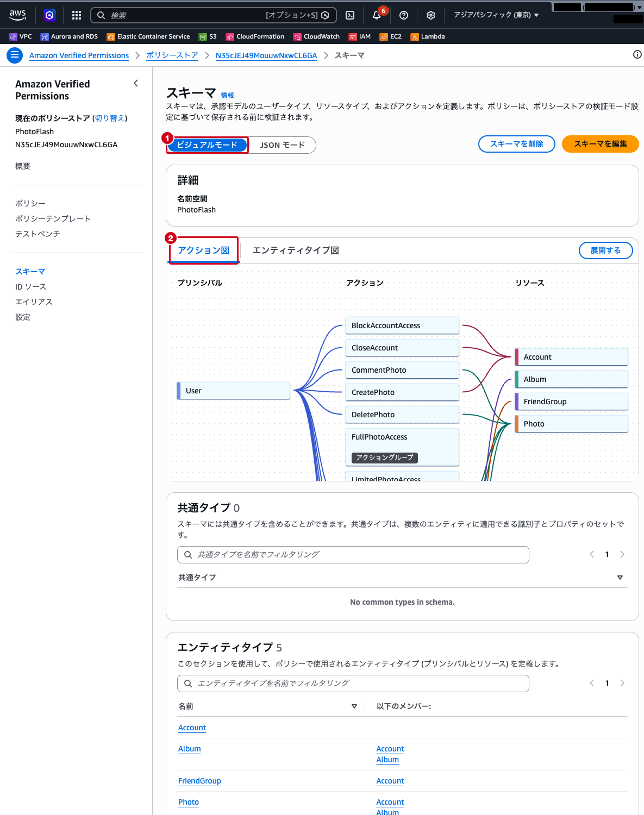This screenshot has height=815, width=644.
Task: Sort entity types by 名前 column
Action: 354,706
